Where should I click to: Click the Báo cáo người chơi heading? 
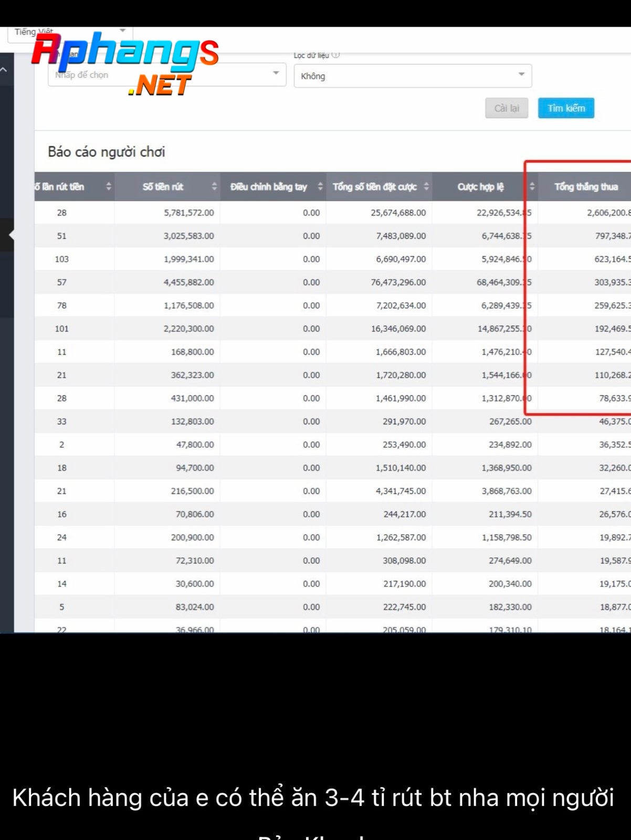coord(107,152)
